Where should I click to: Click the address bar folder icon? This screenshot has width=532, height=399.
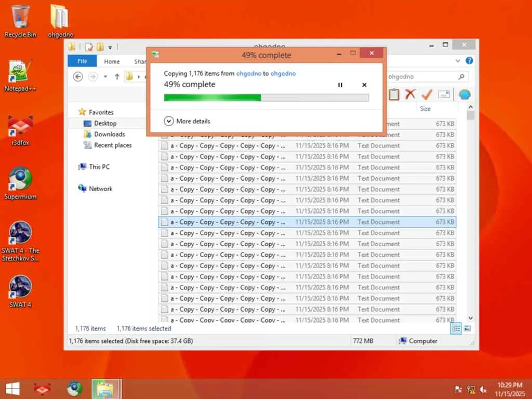129,77
